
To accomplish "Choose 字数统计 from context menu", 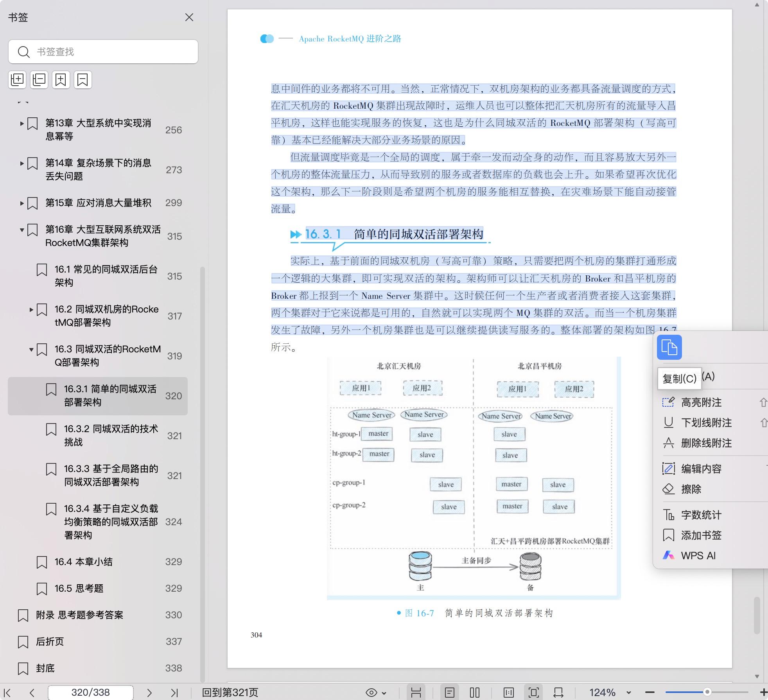I will click(x=701, y=515).
